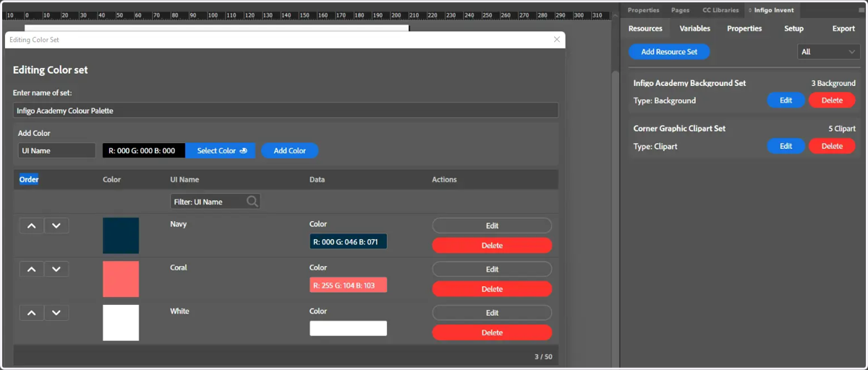Image resolution: width=868 pixels, height=370 pixels.
Task: Delete the White color row
Action: point(492,332)
